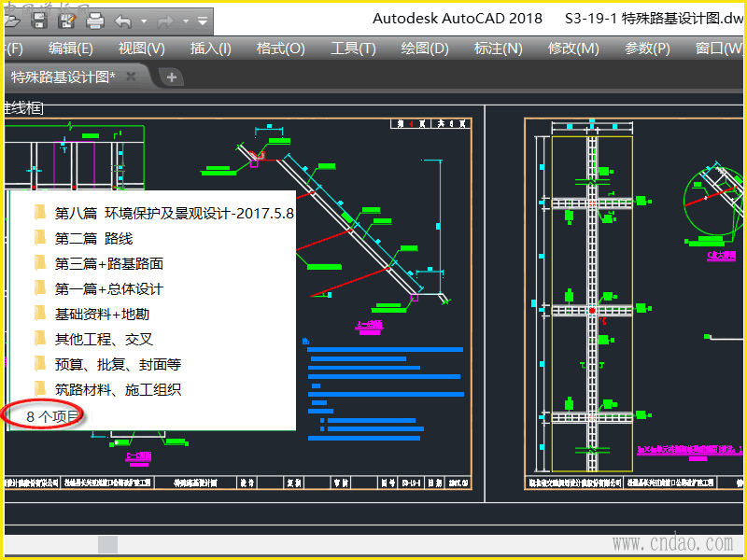Select the 预算、批复、封面等 folder
This screenshot has width=747, height=560.
118,364
